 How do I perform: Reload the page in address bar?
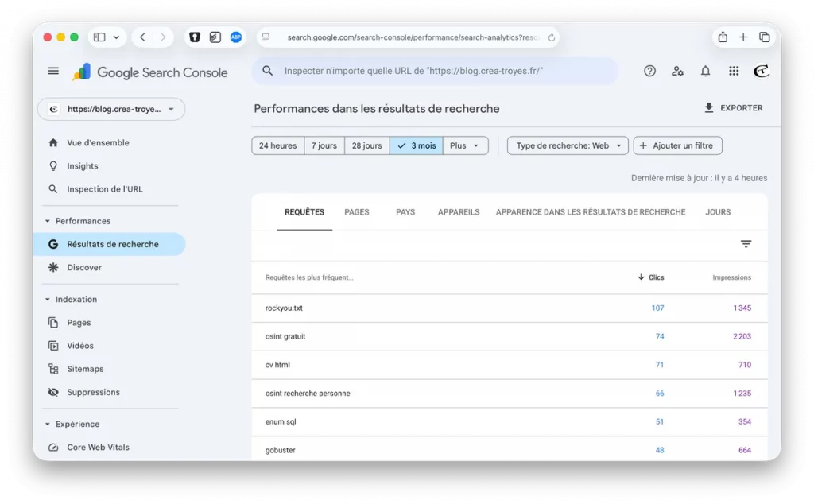(552, 37)
